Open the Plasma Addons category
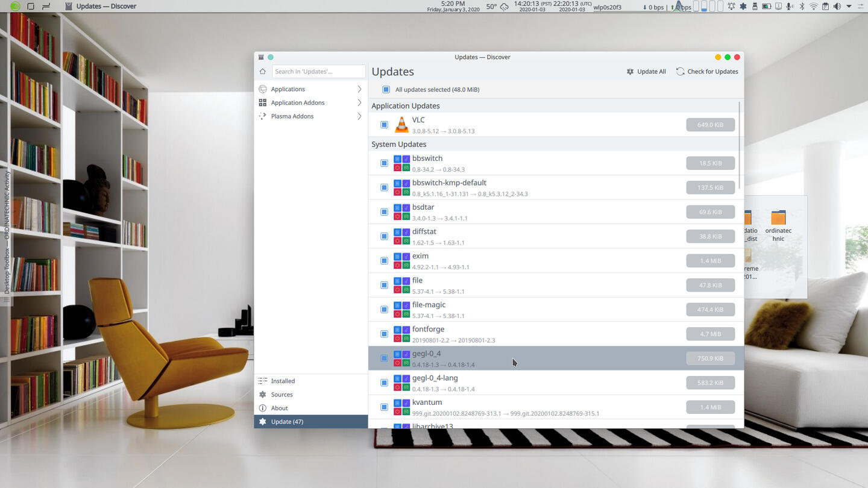This screenshot has width=868, height=488. click(x=311, y=116)
